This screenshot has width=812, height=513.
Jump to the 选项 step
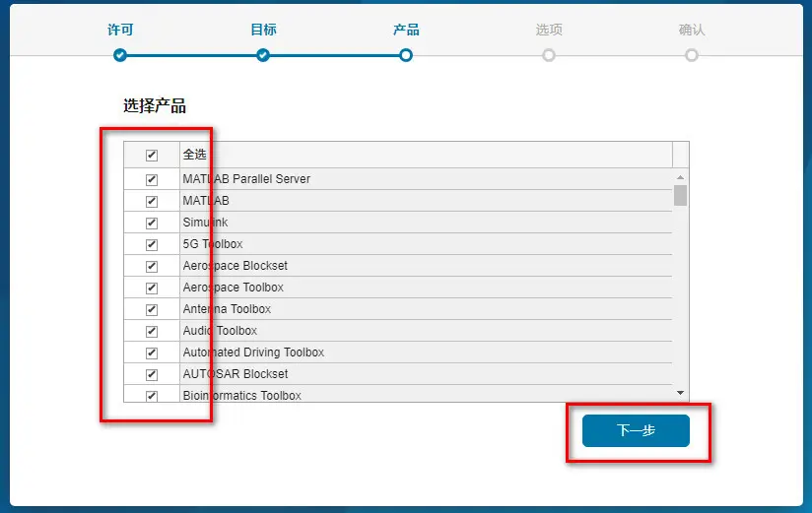[549, 30]
